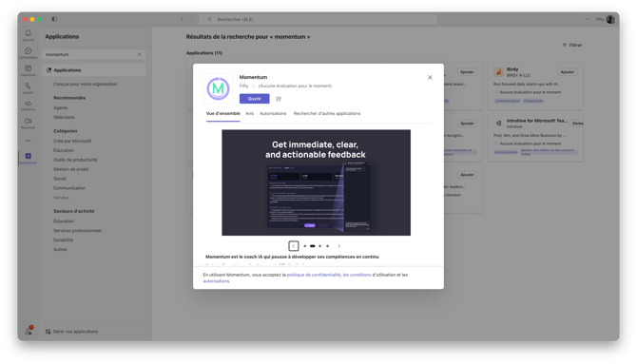Click the global Rechercher search field
Screen dimensions: 637x364
(318, 19)
